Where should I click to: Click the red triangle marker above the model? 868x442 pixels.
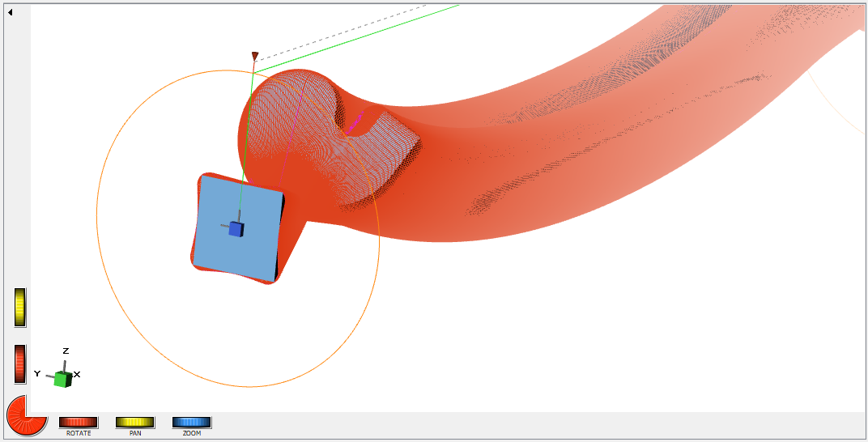click(x=255, y=57)
